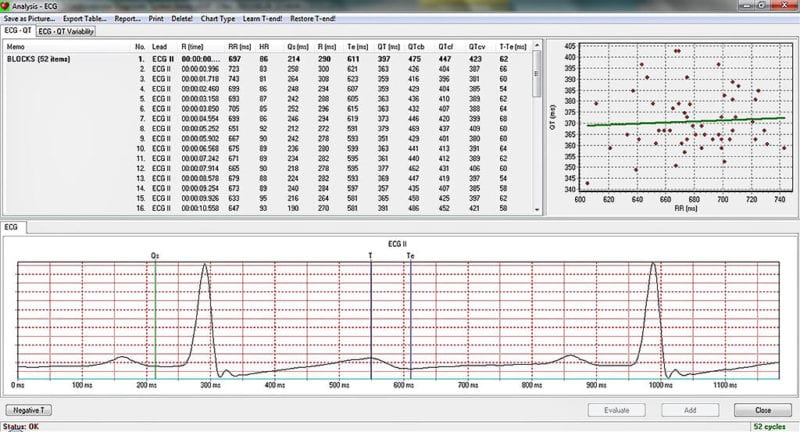The width and height of the screenshot is (800, 432).
Task: Choose Chart Type from the menu bar
Action: (216, 18)
